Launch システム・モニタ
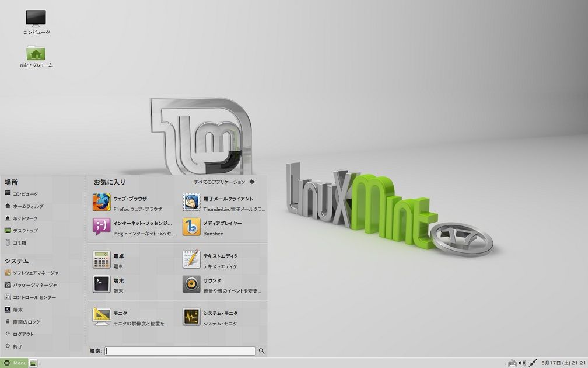The height and width of the screenshot is (368, 588). point(223,318)
